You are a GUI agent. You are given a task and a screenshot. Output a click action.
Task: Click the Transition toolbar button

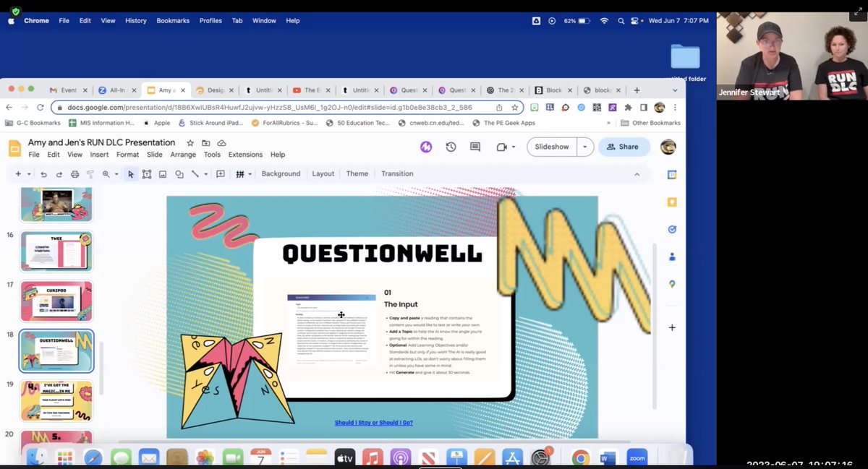pos(397,174)
